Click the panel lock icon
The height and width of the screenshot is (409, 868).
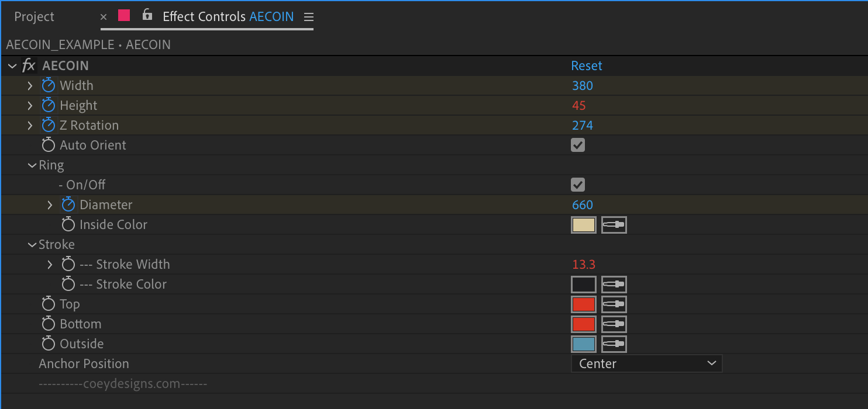(x=147, y=15)
